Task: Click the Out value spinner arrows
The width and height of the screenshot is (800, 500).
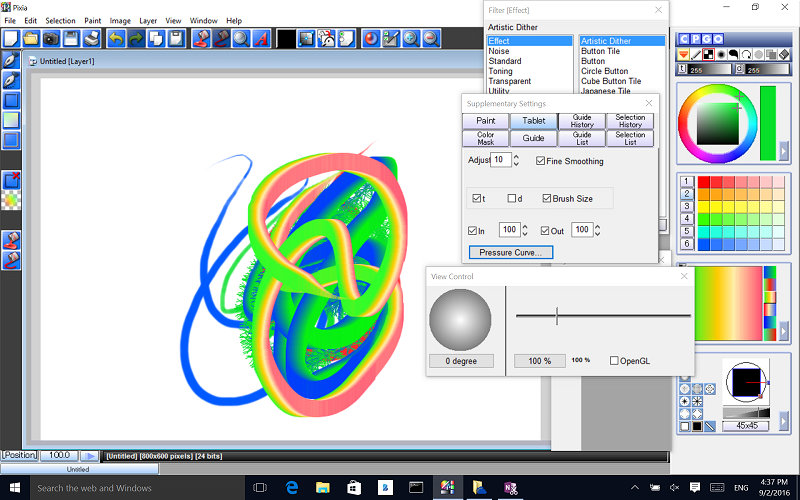Action: pos(597,230)
